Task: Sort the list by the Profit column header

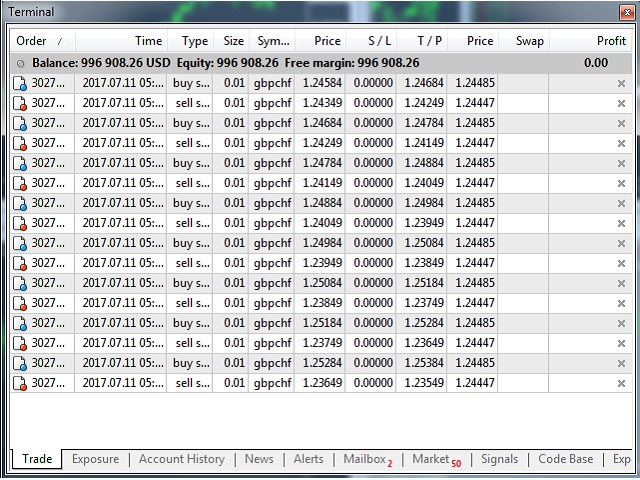Action: point(610,41)
